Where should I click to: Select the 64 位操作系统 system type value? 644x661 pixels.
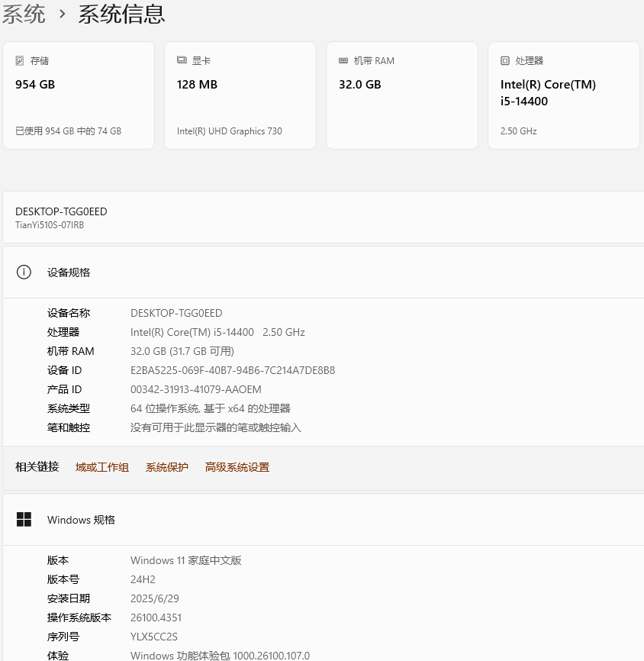(x=211, y=408)
